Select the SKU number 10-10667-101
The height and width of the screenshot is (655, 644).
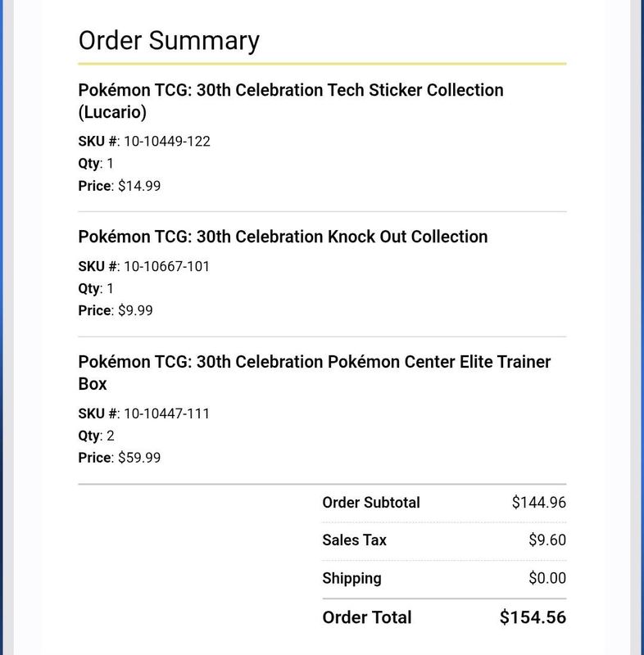pos(166,266)
